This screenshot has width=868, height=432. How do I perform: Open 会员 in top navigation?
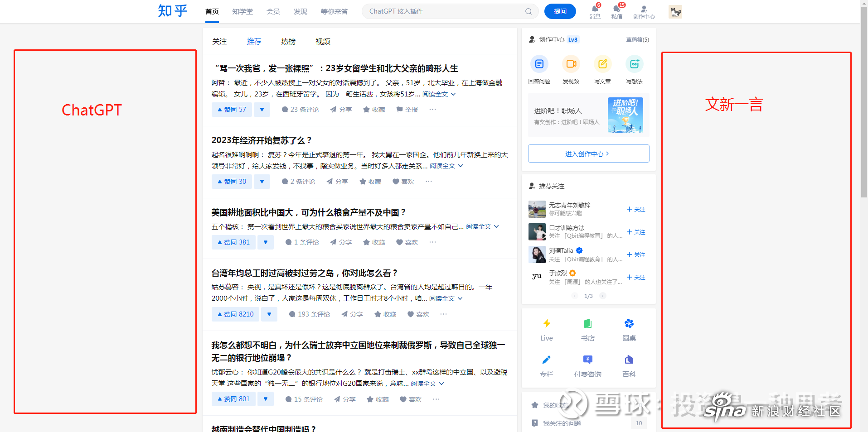(273, 12)
